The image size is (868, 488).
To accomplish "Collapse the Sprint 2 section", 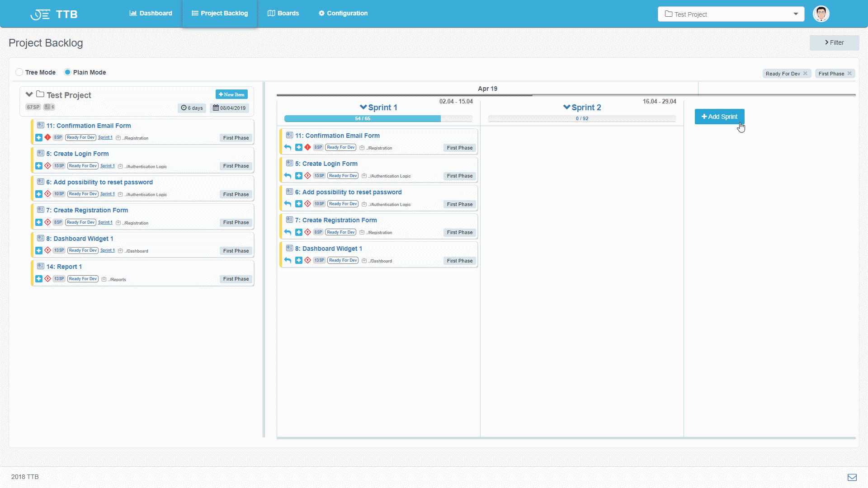I will click(566, 108).
